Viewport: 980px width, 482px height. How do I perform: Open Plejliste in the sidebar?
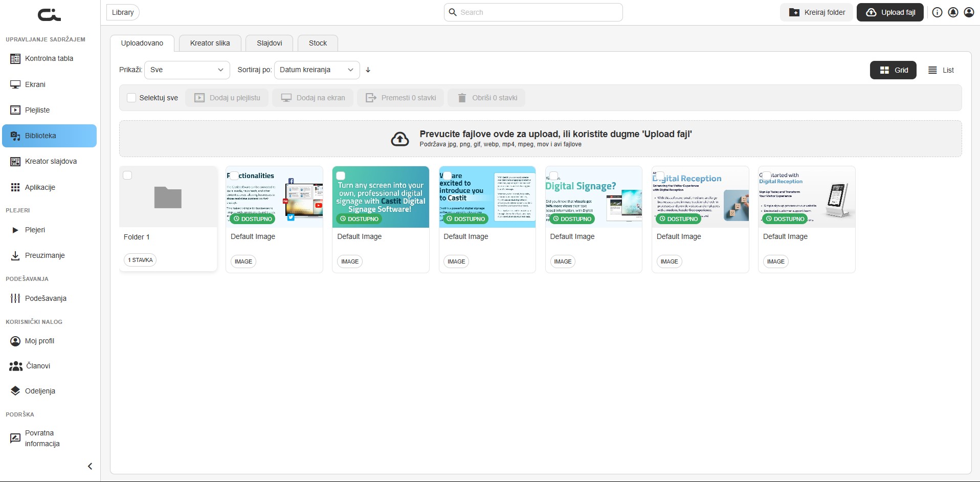(49, 110)
